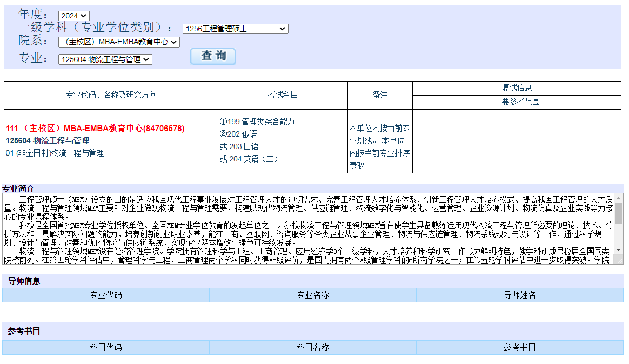The width and height of the screenshot is (629, 364).
Task: Click the scroll up arrow in 专业简介 box
Action: [x=618, y=198]
